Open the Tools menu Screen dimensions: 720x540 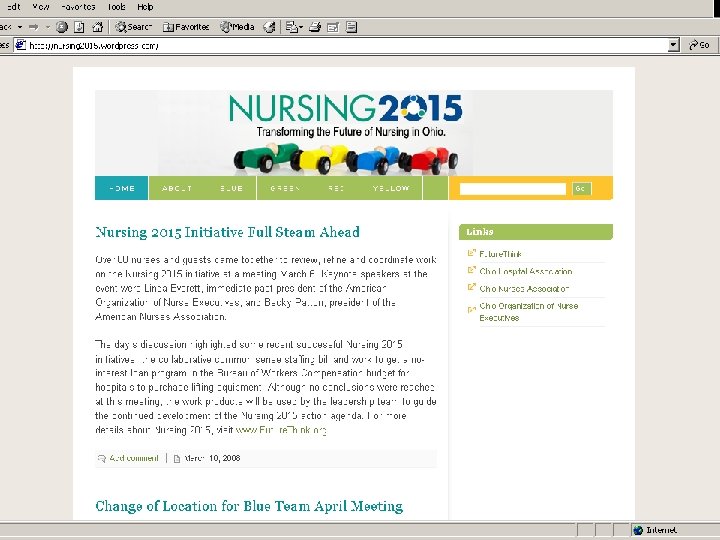point(117,7)
